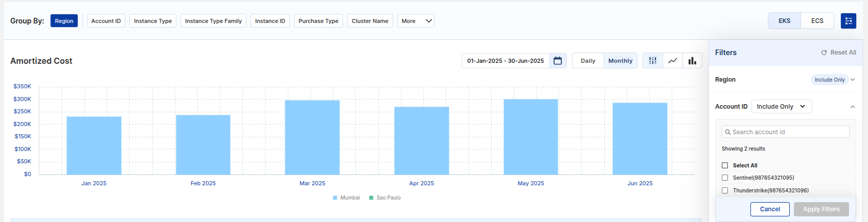This screenshot has height=222, width=868.
Task: Switch to line chart view
Action: point(673,61)
